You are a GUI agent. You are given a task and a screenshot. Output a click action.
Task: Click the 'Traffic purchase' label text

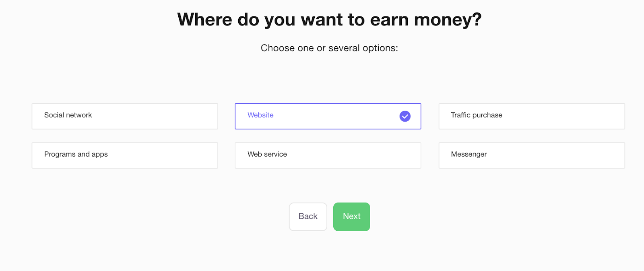pyautogui.click(x=477, y=115)
